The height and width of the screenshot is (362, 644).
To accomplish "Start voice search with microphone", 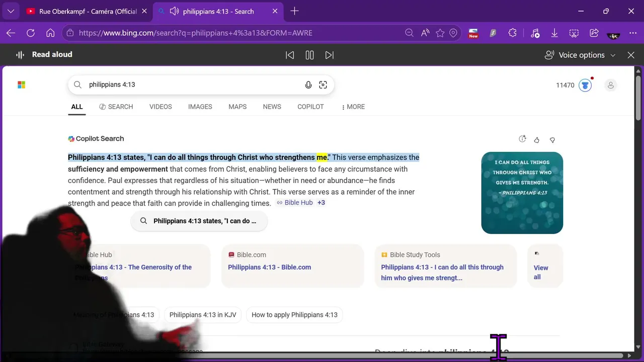I will coord(308,85).
